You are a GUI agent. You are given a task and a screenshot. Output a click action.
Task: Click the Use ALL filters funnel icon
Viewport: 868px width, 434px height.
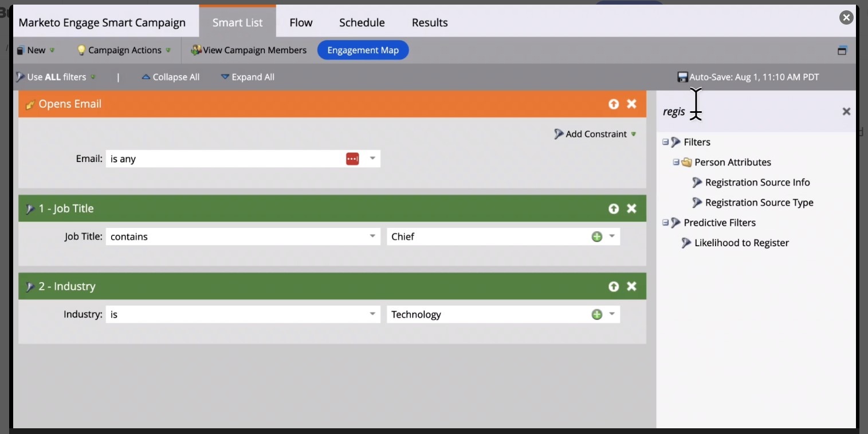20,77
